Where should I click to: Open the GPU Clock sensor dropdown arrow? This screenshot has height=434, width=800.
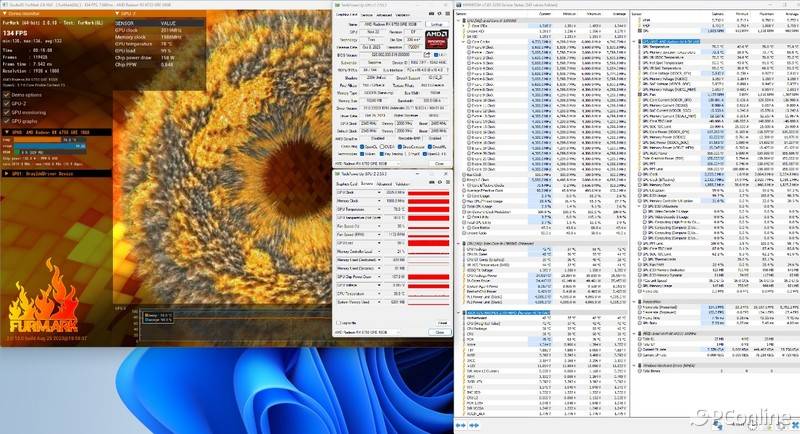(378, 193)
